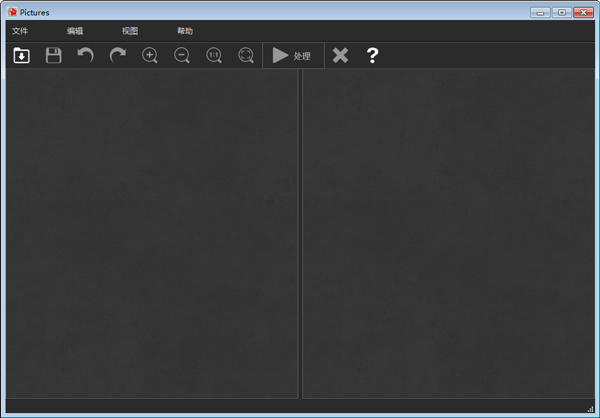Zoom in with the plus magnifier

tap(150, 56)
